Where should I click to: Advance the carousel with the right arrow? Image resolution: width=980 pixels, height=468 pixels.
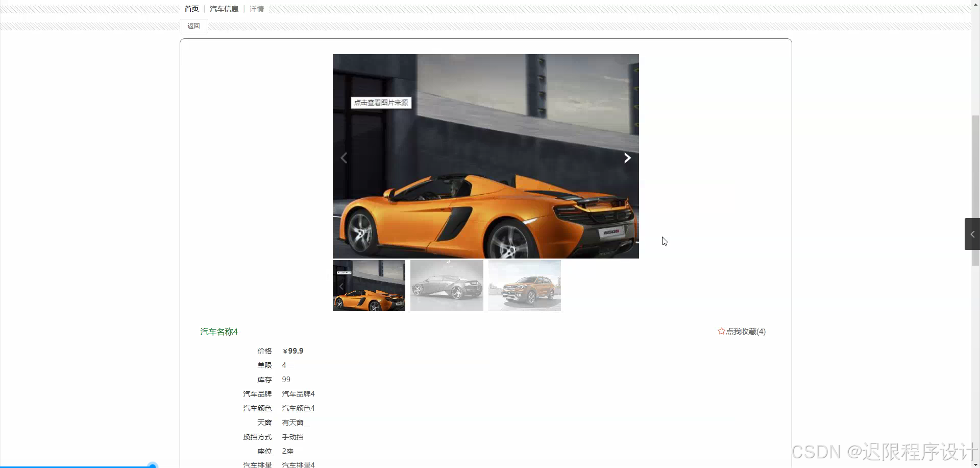[627, 157]
